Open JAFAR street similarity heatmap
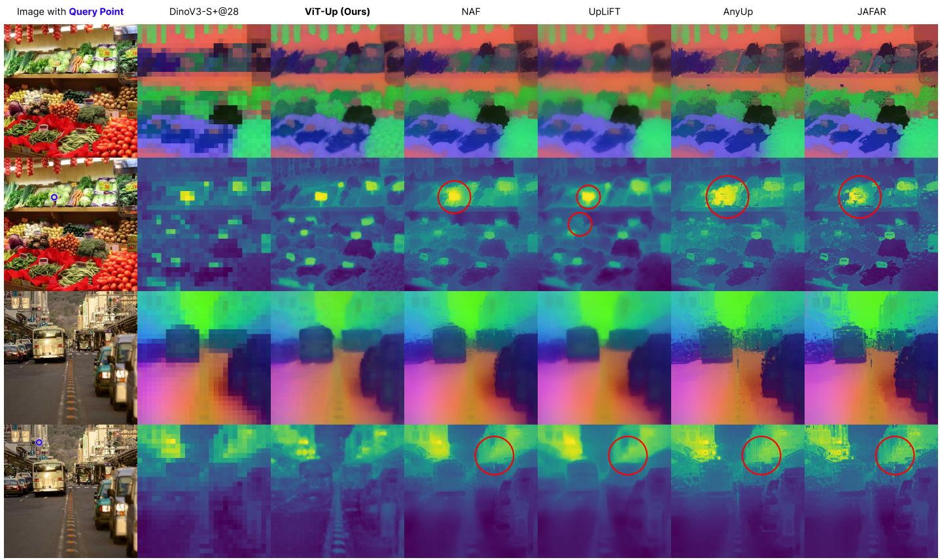This screenshot has width=940, height=560. coord(871,491)
